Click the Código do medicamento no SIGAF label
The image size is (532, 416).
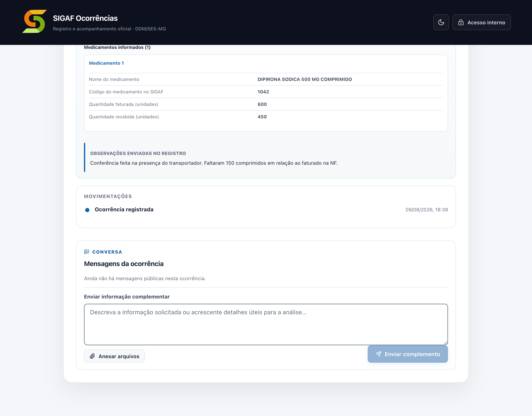(x=126, y=92)
